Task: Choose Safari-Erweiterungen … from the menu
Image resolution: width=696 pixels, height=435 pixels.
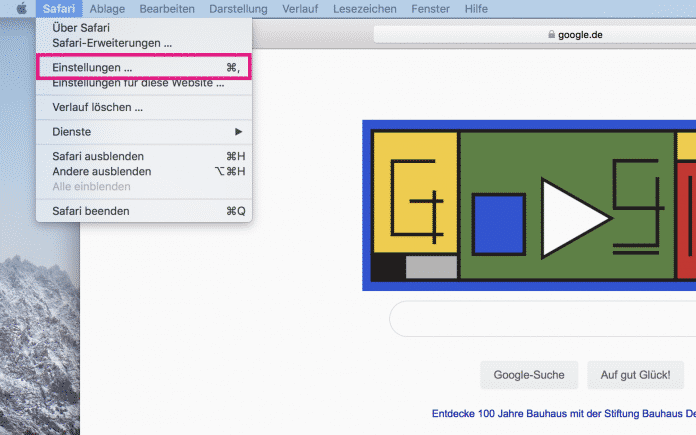Action: pyautogui.click(x=112, y=44)
